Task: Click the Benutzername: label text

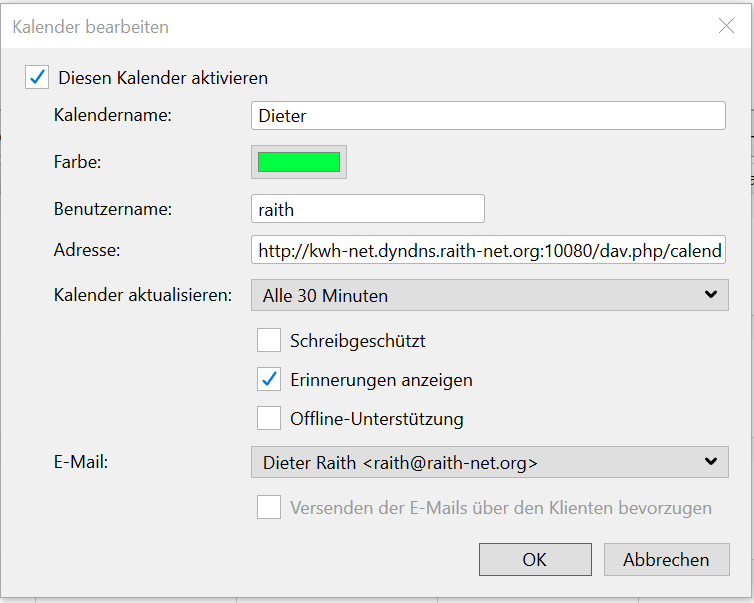Action: tap(113, 209)
